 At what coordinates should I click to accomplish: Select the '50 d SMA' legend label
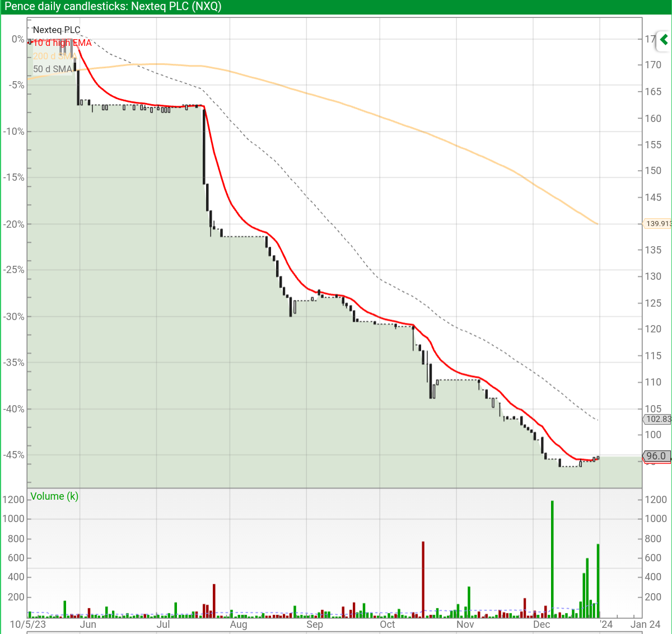coord(53,69)
